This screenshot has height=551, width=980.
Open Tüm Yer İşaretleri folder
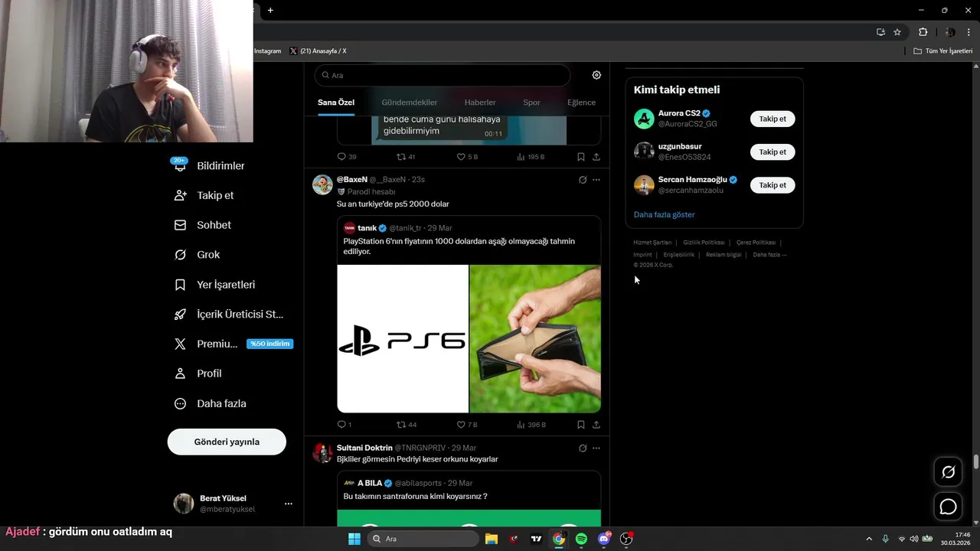(x=943, y=51)
